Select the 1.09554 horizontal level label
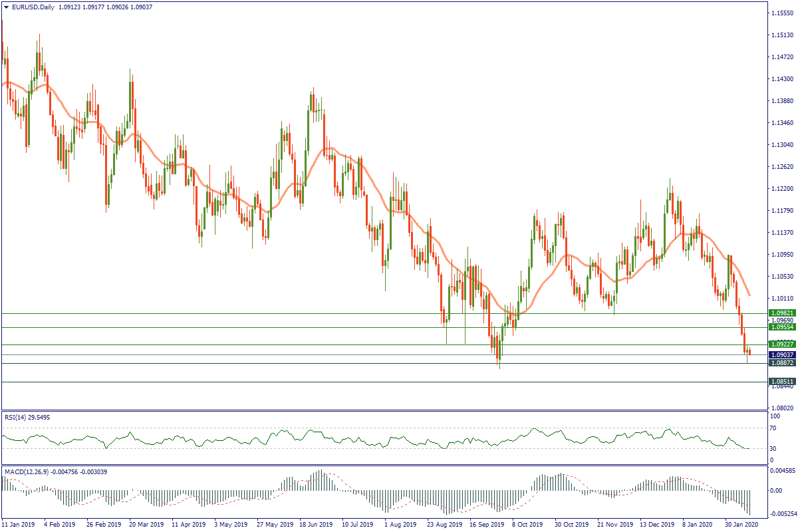The height and width of the screenshot is (532, 798). click(782, 327)
